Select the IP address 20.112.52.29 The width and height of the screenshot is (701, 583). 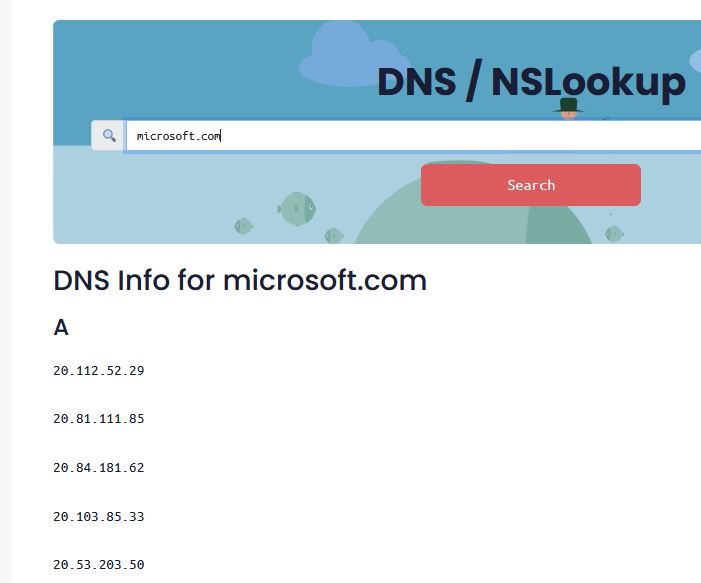point(99,371)
